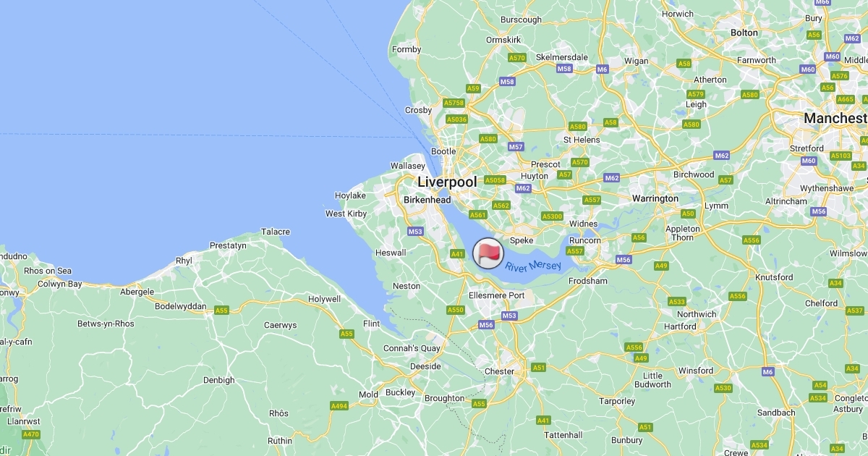Screen dimensions: 868x456
Task: Select the Ellesmere Port label
Action: [496, 295]
